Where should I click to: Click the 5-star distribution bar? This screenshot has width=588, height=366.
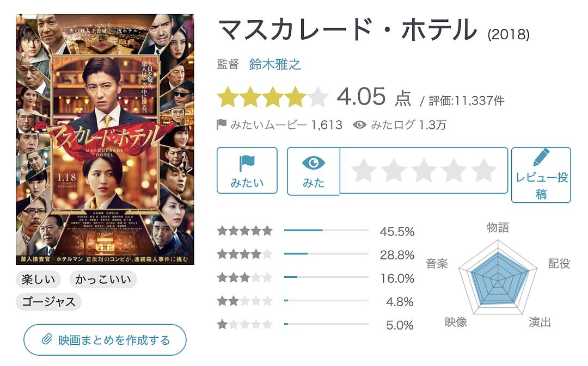(x=326, y=231)
